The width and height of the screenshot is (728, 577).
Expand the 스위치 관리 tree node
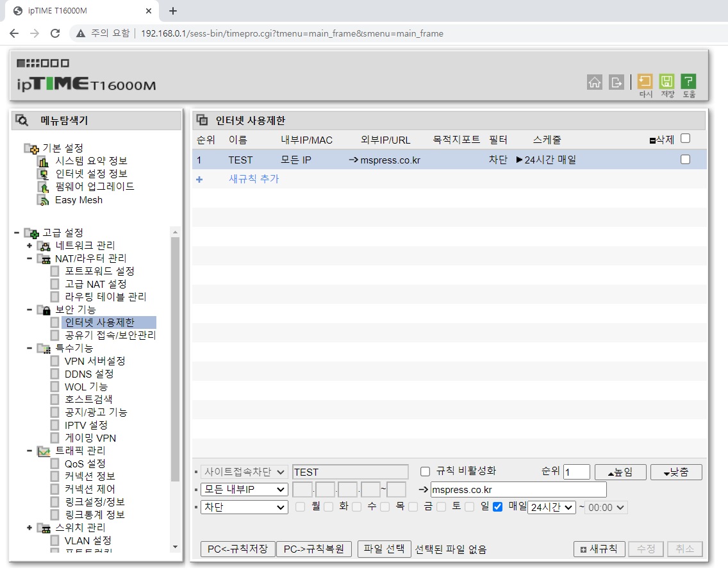(x=29, y=528)
